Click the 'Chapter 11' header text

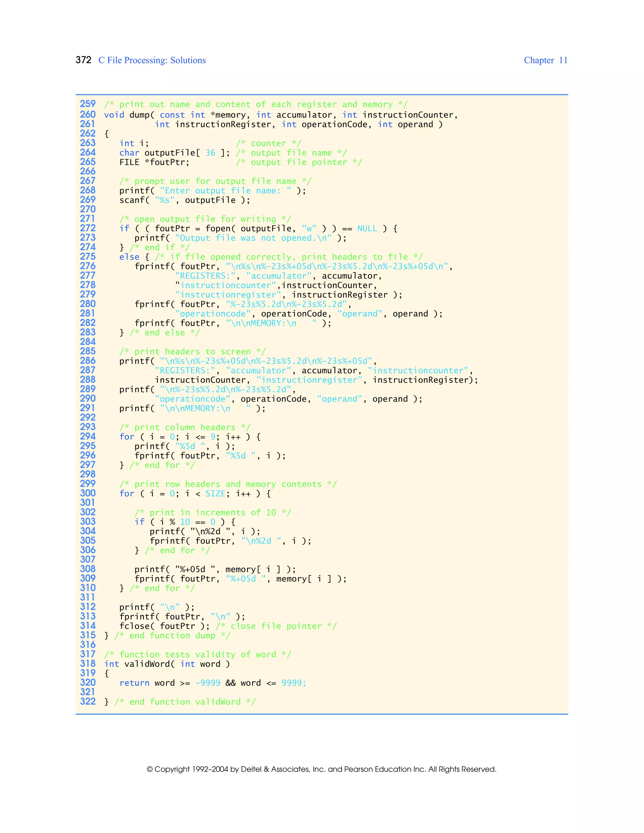pos(545,60)
